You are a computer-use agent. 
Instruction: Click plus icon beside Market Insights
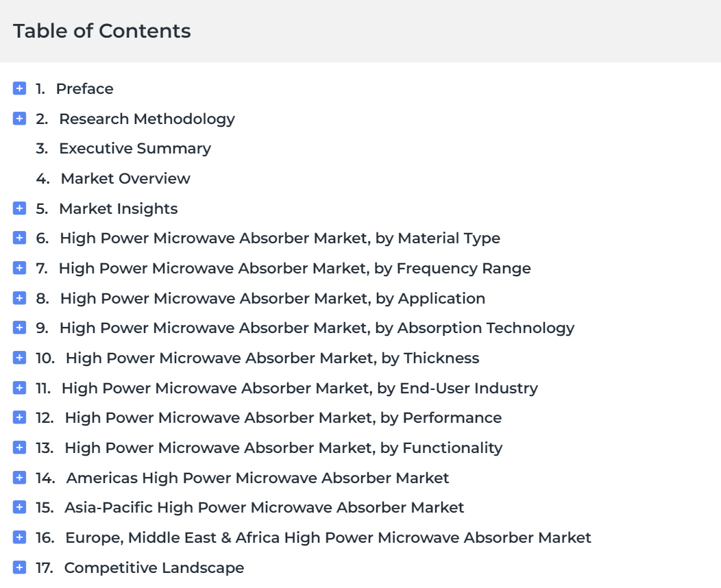(19, 208)
